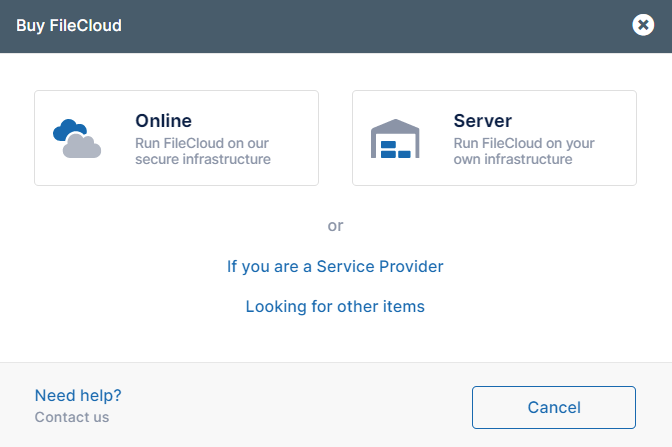Click 'Contact us' in the footer
This screenshot has width=672, height=447.
72,417
